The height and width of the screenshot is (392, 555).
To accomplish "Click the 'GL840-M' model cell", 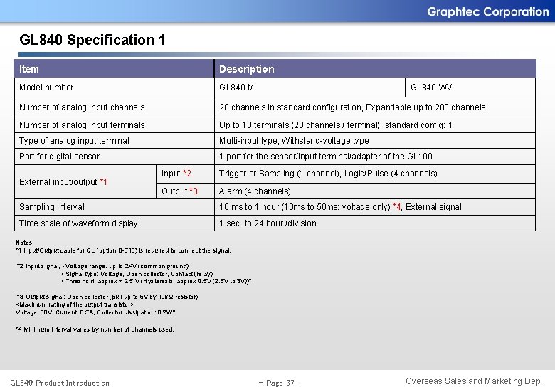I will pos(310,88).
